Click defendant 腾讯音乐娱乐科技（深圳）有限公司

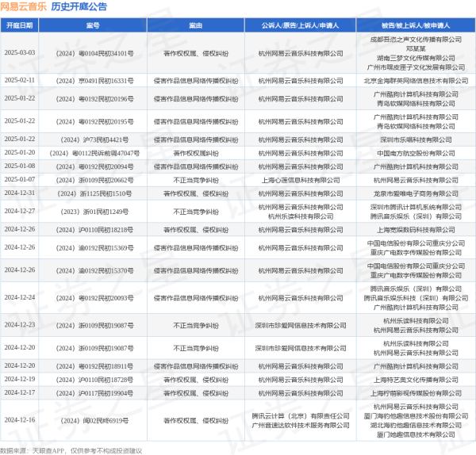click(416, 298)
